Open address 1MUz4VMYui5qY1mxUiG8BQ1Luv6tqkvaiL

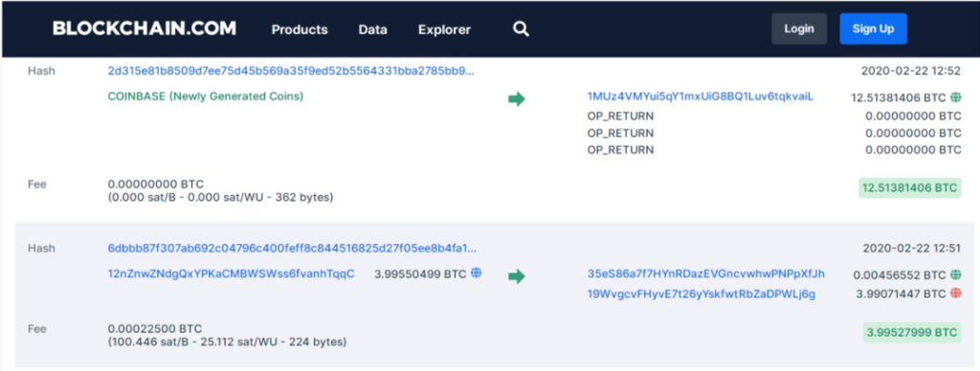pyautogui.click(x=701, y=97)
